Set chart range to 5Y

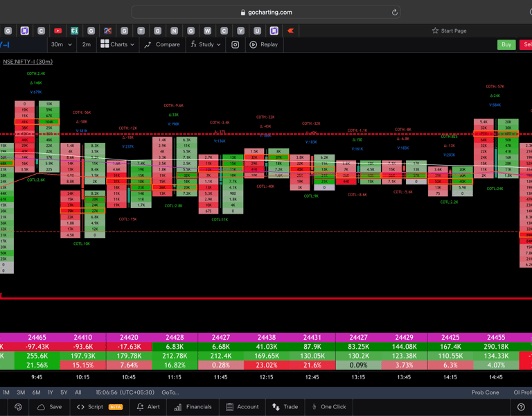click(64, 392)
